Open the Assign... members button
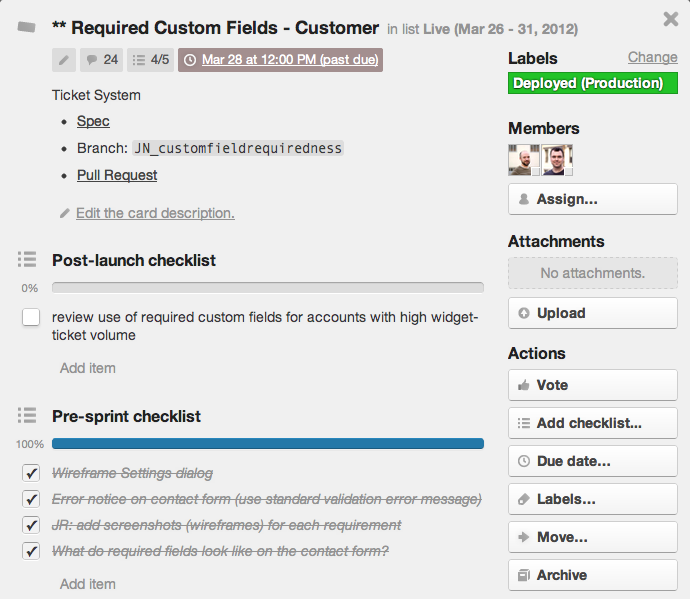Screen dimensions: 690x599 [x=593, y=199]
